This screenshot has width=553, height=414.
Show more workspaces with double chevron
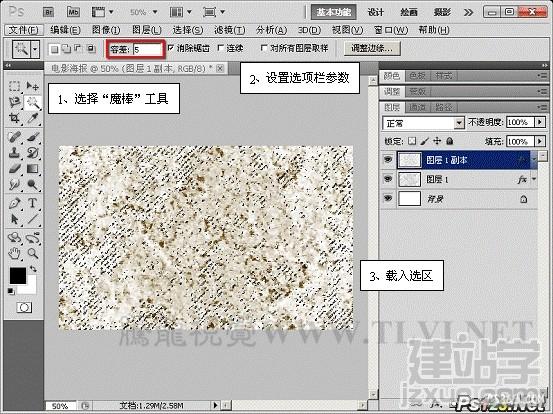[468, 13]
